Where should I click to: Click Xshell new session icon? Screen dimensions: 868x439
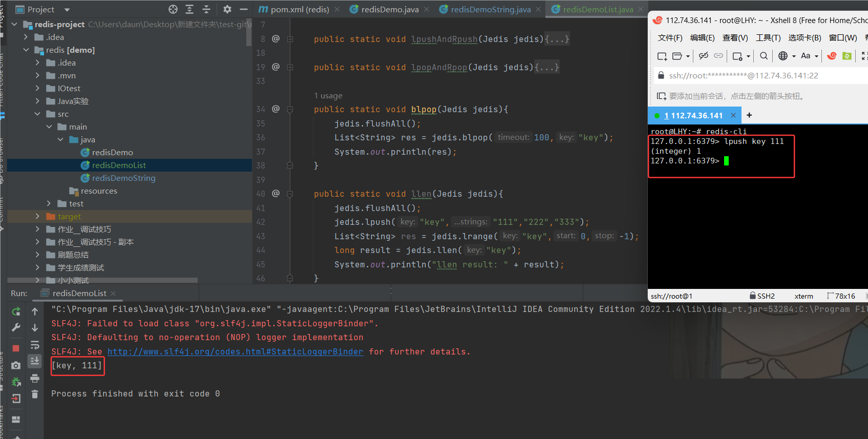(x=662, y=56)
